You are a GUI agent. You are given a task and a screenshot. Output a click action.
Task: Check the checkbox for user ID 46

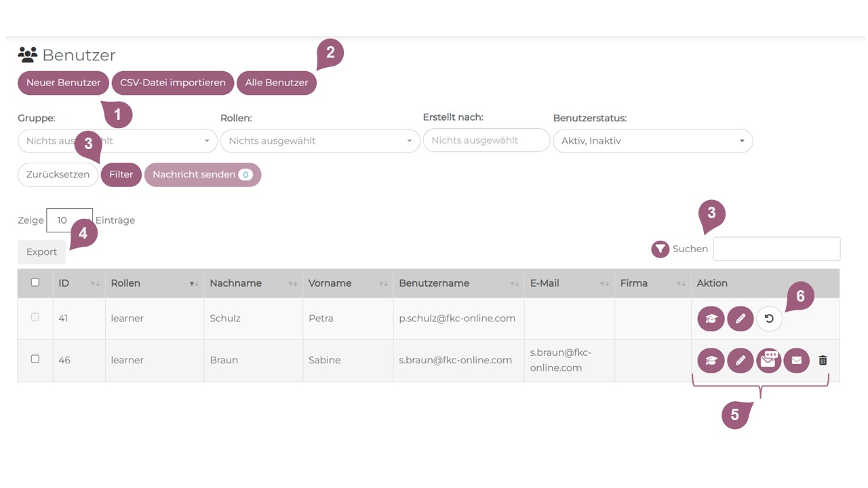35,359
